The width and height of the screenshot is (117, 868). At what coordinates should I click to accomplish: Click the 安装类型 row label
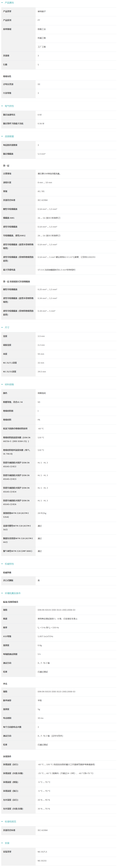coord(7,852)
